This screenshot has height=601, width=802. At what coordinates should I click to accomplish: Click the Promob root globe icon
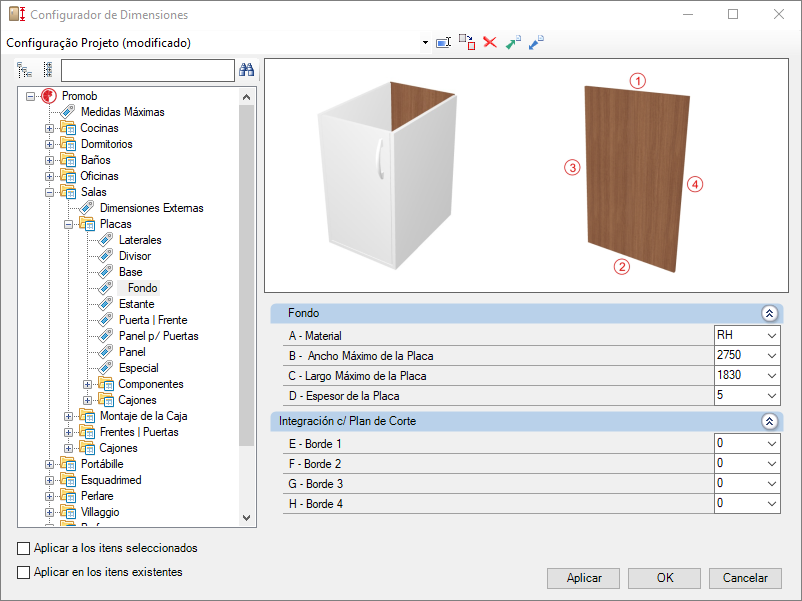(x=49, y=96)
